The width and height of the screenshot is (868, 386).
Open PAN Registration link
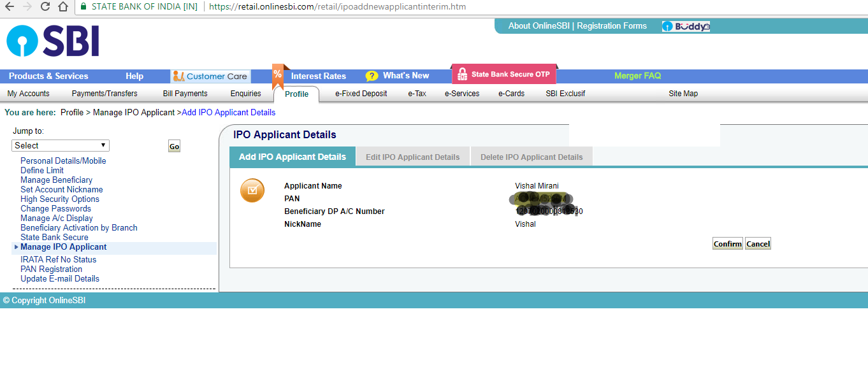pos(51,269)
